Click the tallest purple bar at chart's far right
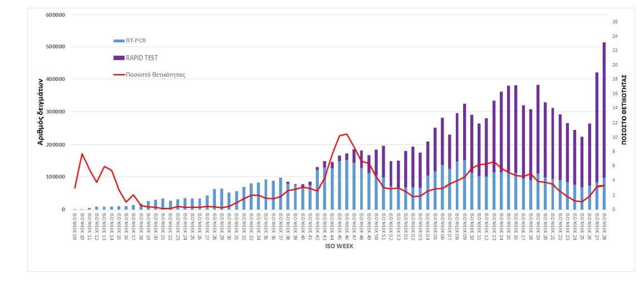Screen dimensions: 644x291 click(604, 111)
